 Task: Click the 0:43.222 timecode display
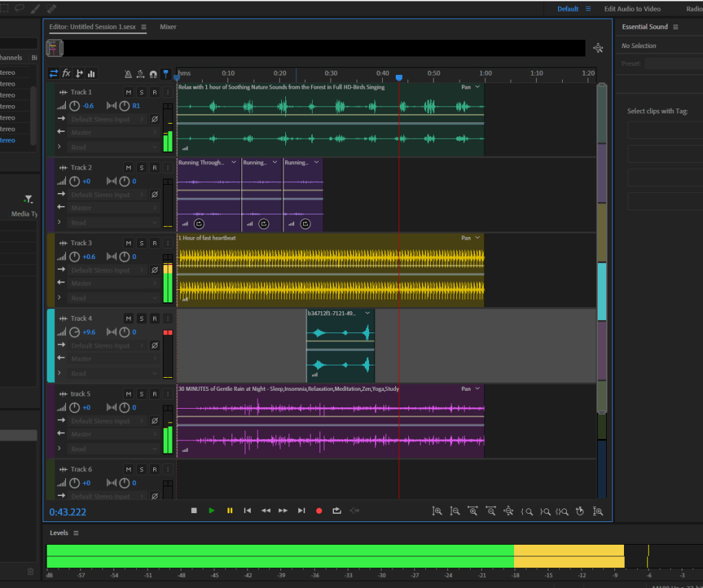68,512
